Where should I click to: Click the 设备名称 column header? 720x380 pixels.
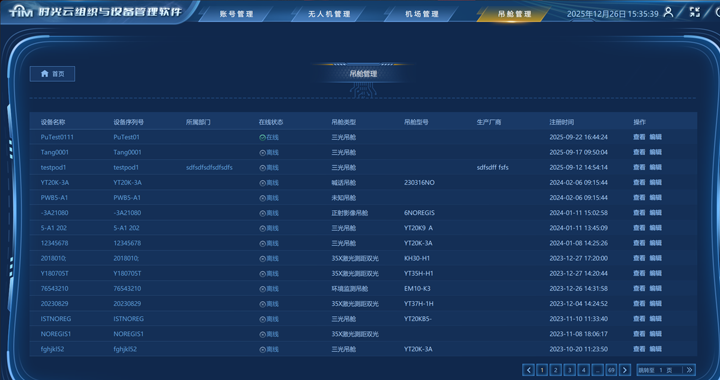53,122
